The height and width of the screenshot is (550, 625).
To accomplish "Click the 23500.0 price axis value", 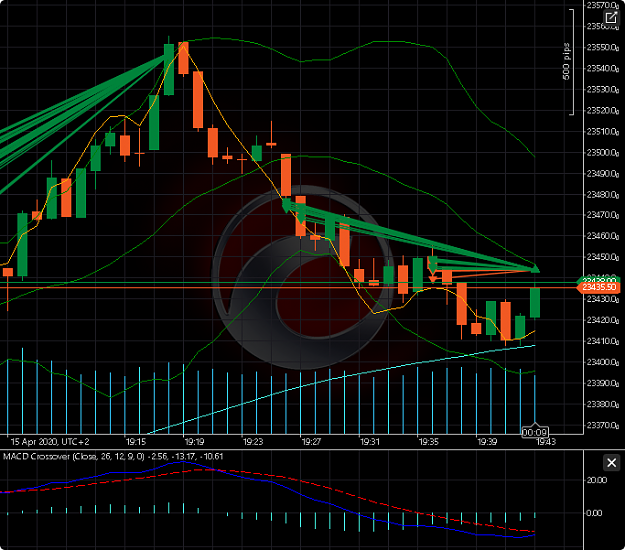I will 603,152.
